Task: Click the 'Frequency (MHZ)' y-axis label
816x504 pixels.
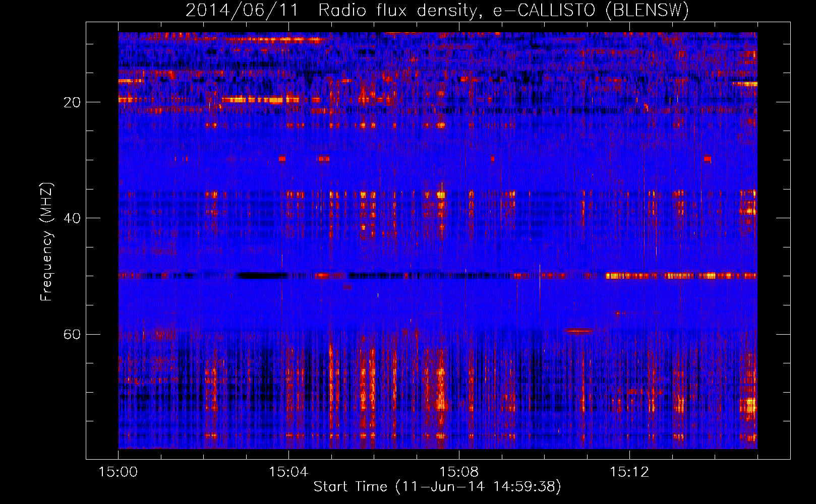Action: point(46,242)
